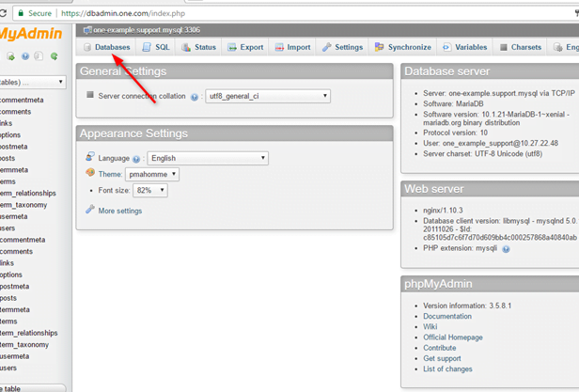
Task: Click the General Settings panel header
Action: point(234,71)
